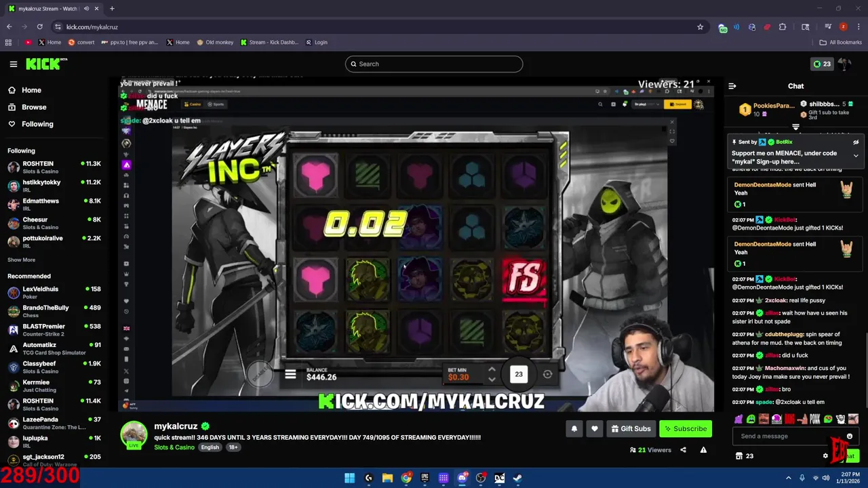Click the green Kick logo
868x488 pixels.
coord(47,64)
